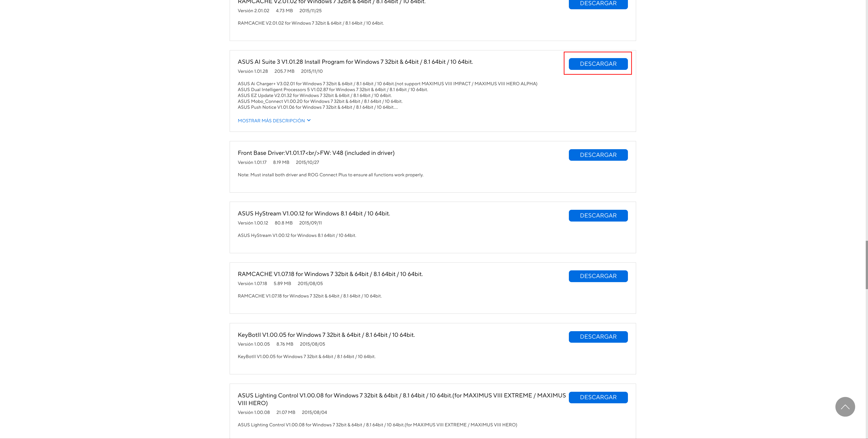Click Descargar for Front Base Driver
868x439 pixels.
point(598,155)
